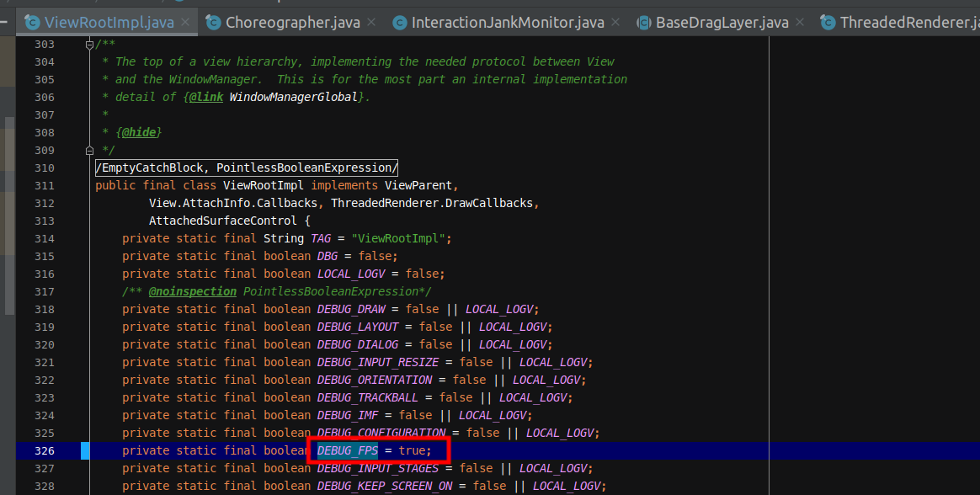980x495 pixels.
Task: Click the value true on line 326
Action: coord(412,450)
